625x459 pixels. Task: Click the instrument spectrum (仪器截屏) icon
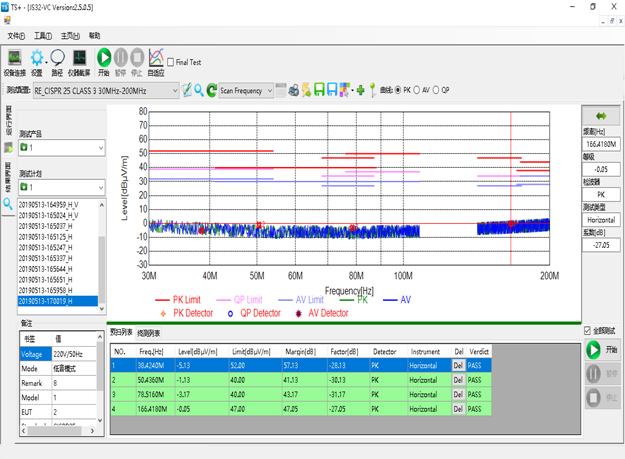tap(78, 59)
